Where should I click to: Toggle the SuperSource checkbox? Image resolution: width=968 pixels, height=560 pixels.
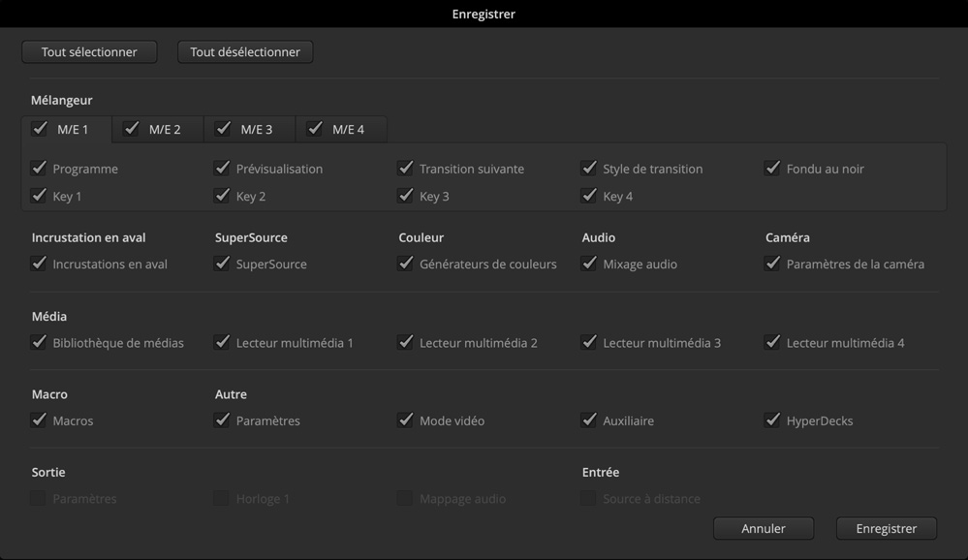click(x=222, y=264)
